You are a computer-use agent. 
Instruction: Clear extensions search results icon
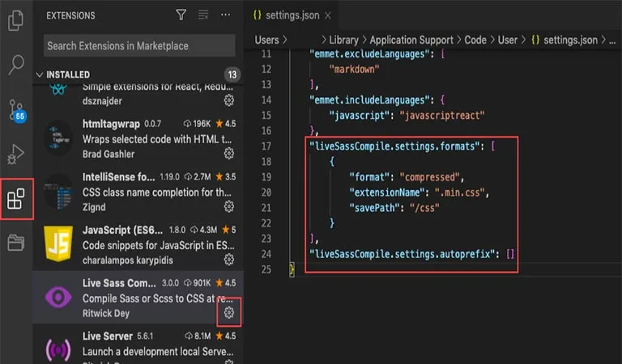click(x=203, y=15)
